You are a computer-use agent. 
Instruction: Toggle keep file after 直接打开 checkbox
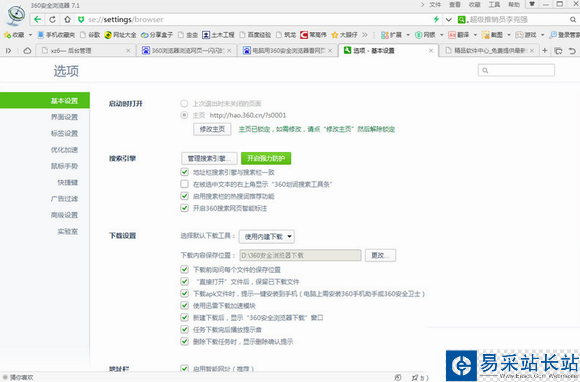184,281
